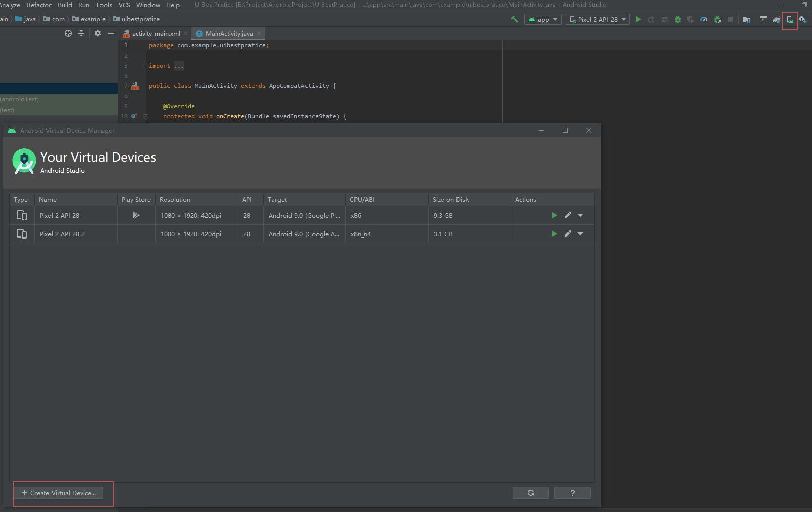Click the refresh button in AVD Manager

pyautogui.click(x=531, y=493)
